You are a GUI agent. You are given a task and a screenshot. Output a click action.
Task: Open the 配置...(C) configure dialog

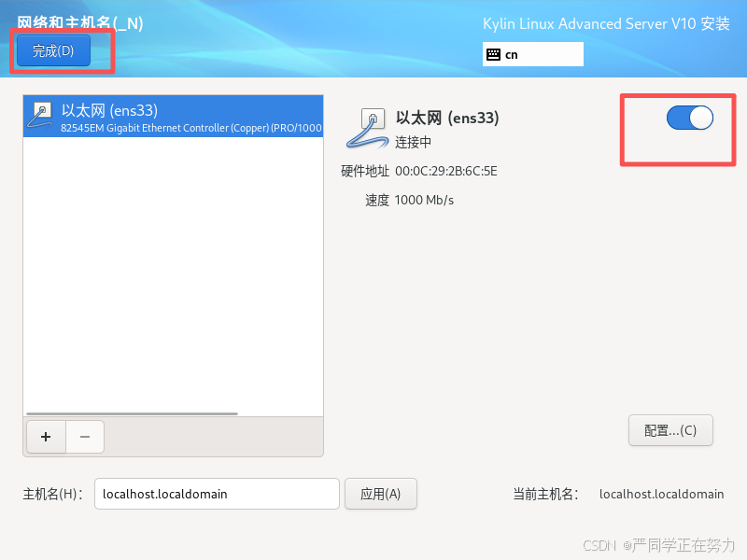(670, 430)
